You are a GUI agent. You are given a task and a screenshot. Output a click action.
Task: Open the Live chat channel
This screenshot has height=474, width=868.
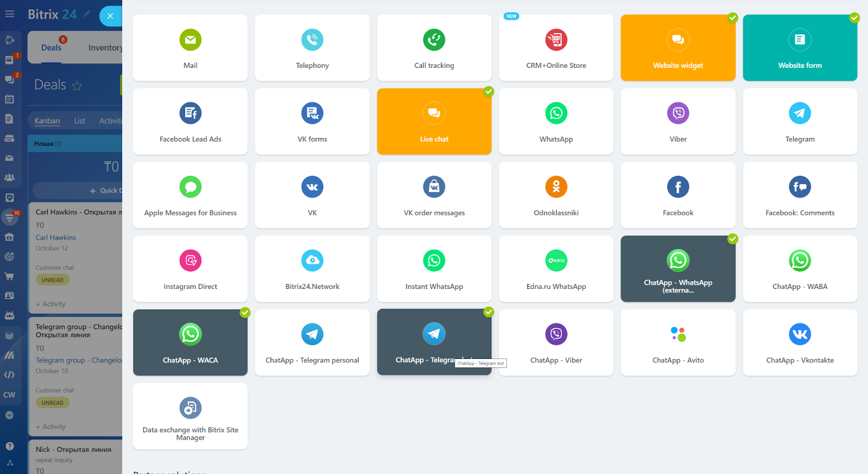[434, 122]
